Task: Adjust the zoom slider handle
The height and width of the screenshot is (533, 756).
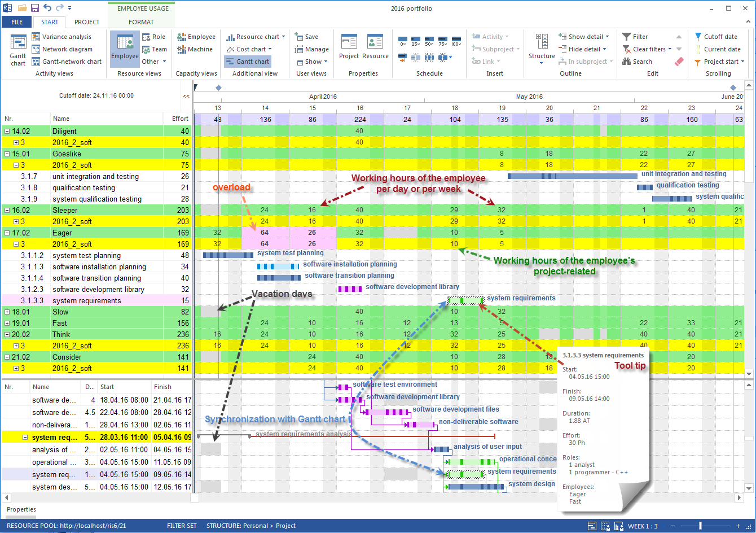Action: pyautogui.click(x=701, y=526)
